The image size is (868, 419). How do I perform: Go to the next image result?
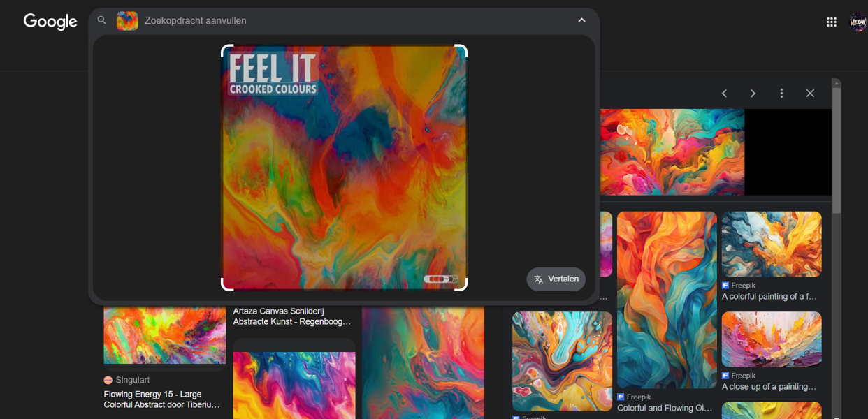coord(753,94)
